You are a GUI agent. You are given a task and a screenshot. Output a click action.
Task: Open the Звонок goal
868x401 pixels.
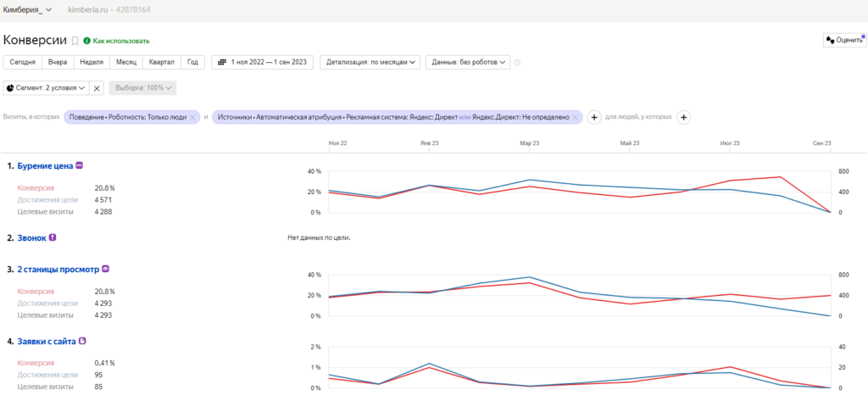pyautogui.click(x=32, y=238)
